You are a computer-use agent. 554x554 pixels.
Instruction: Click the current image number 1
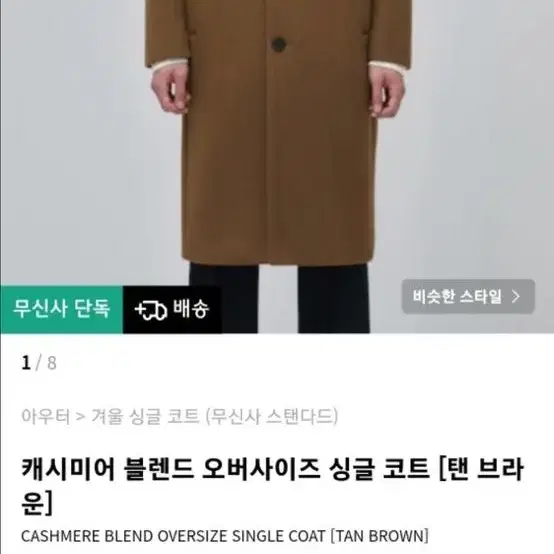tap(26, 363)
